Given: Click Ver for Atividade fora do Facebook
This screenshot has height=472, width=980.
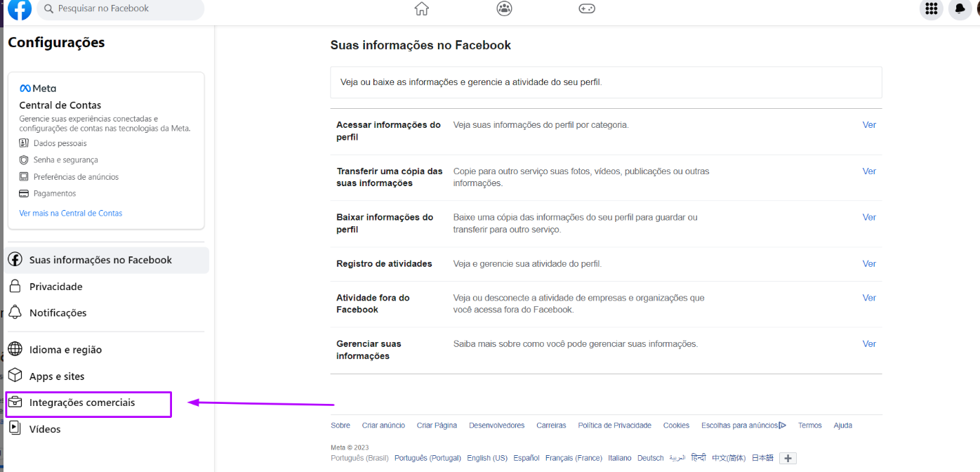Looking at the screenshot, I should tap(869, 298).
